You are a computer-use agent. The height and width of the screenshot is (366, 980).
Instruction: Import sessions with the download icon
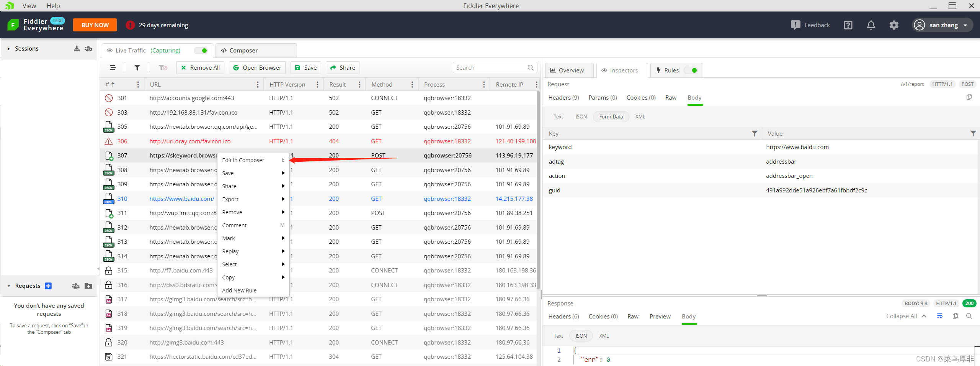pyautogui.click(x=77, y=49)
